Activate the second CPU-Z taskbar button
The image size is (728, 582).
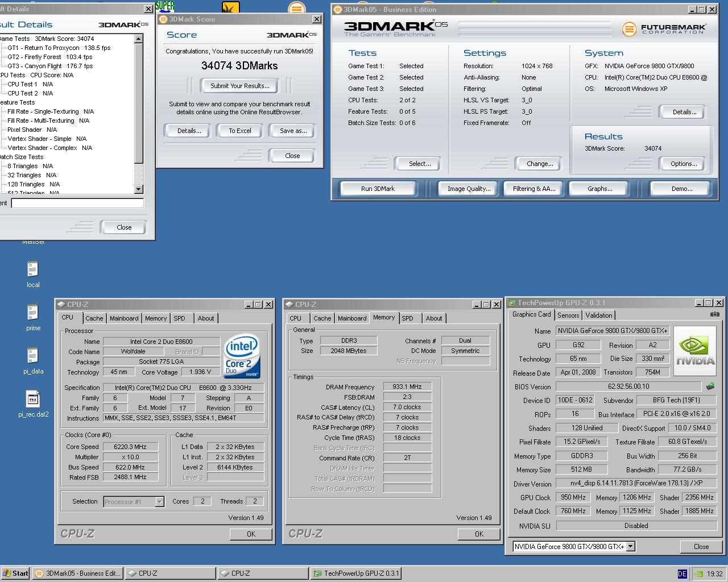[x=262, y=573]
